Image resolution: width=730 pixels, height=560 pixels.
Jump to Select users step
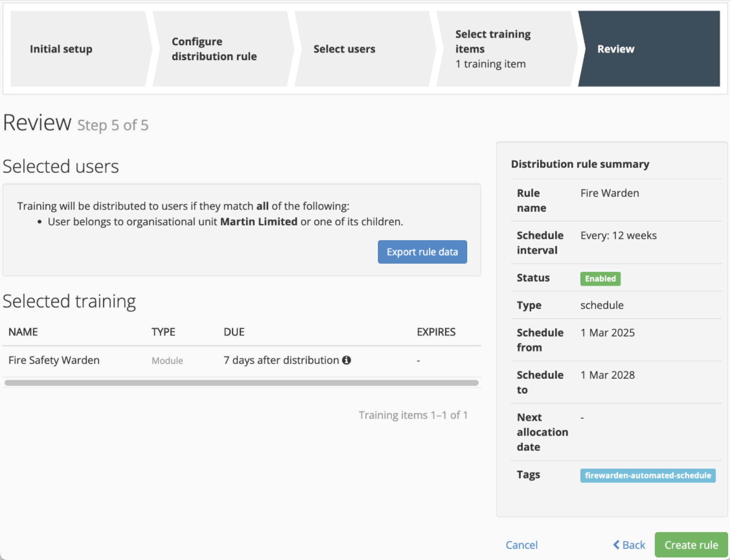344,49
